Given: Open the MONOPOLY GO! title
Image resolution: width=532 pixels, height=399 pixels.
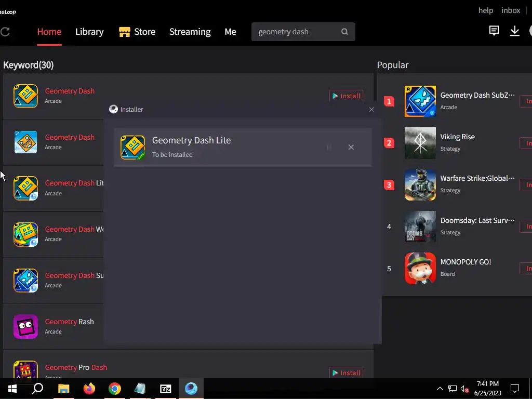Looking at the screenshot, I should 465,262.
